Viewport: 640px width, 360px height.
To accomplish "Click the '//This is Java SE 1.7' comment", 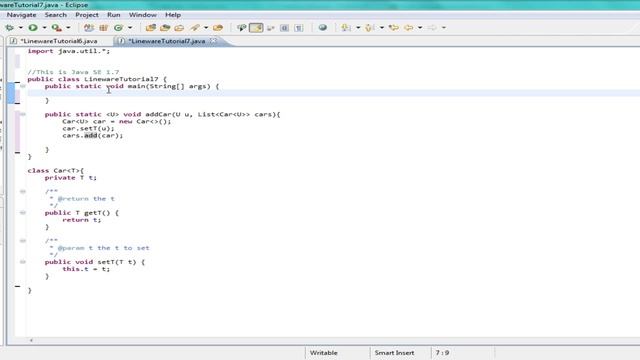I will [x=73, y=72].
